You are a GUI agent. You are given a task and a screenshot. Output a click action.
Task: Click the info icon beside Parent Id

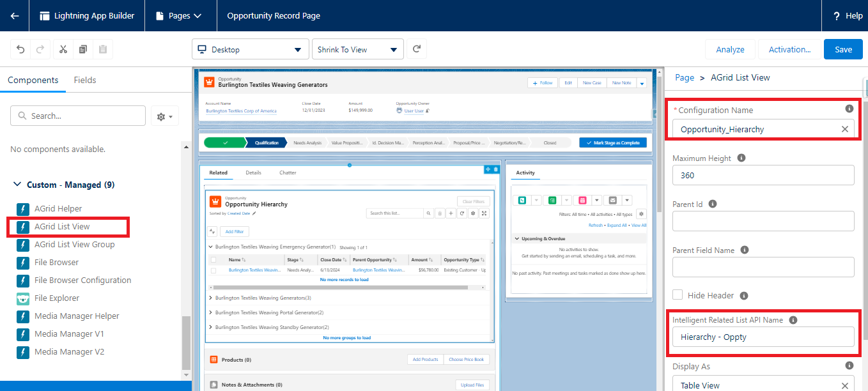(713, 204)
